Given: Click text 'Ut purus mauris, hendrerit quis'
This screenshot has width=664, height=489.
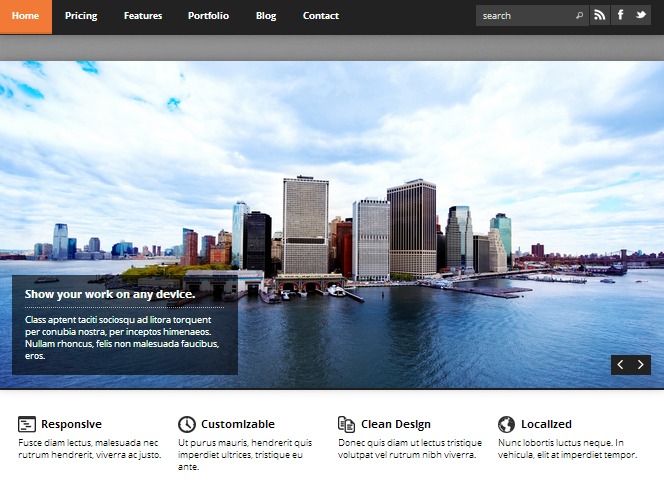Looking at the screenshot, I should pyautogui.click(x=245, y=443).
